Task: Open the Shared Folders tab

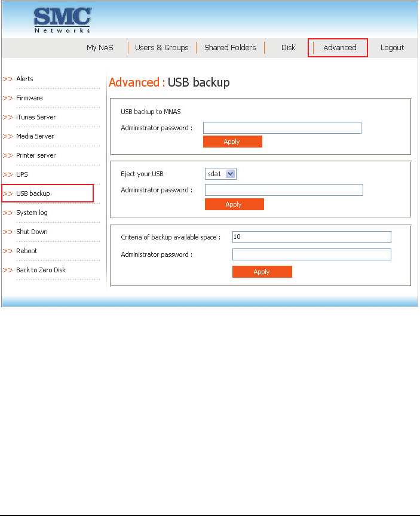Action: tap(230, 47)
